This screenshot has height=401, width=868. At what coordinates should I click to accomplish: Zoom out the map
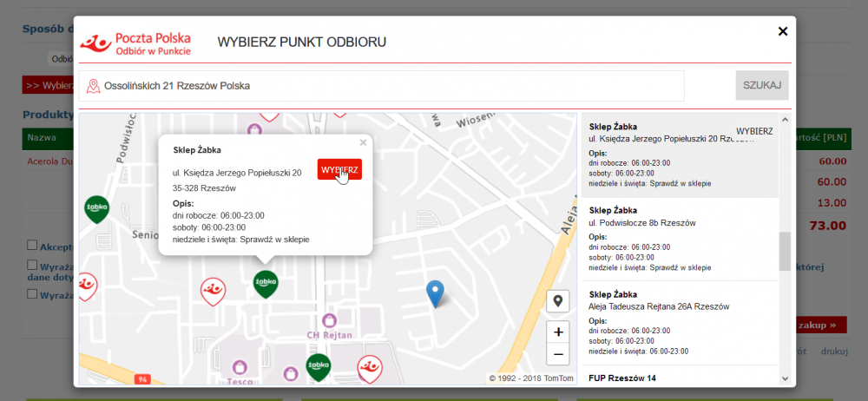(x=558, y=354)
